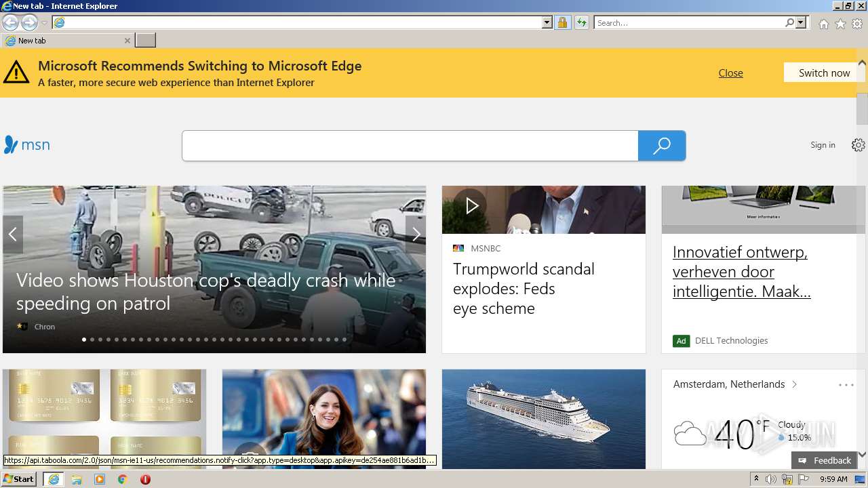Submit the MSN search with magnifier button
The height and width of the screenshot is (488, 868).
click(662, 146)
